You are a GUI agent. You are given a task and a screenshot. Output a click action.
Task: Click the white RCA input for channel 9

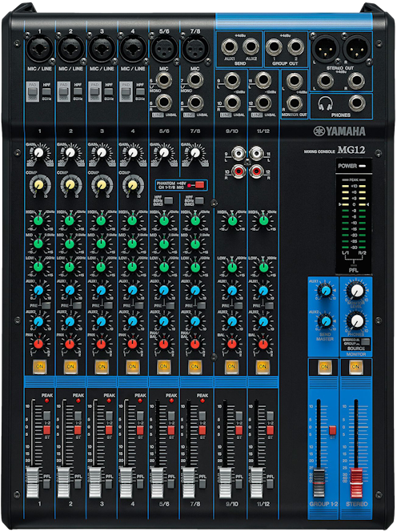point(239,153)
